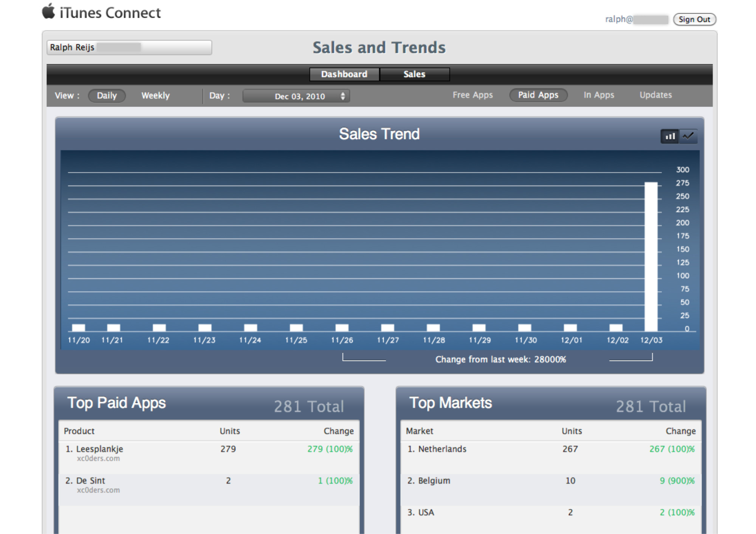The height and width of the screenshot is (534, 756).
Task: Show Free Apps data
Action: click(472, 95)
